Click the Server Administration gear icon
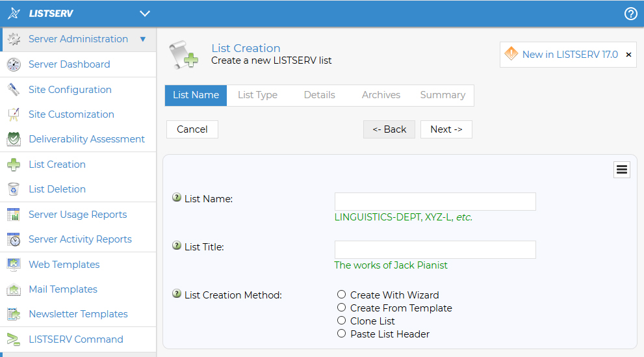The image size is (644, 357). click(14, 39)
